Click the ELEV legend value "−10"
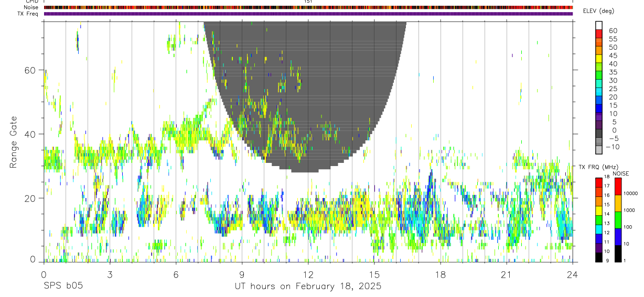The width and height of the screenshot is (644, 297). coord(613,147)
